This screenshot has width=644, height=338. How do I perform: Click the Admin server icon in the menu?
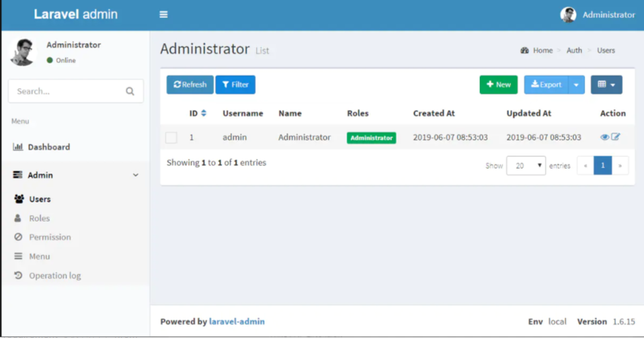[17, 175]
